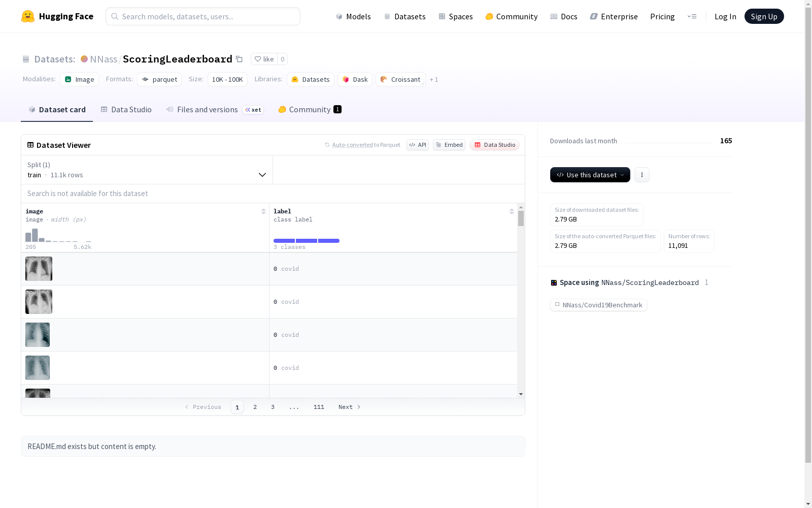
Task: Click the image width histogram bars
Action: coord(58,235)
